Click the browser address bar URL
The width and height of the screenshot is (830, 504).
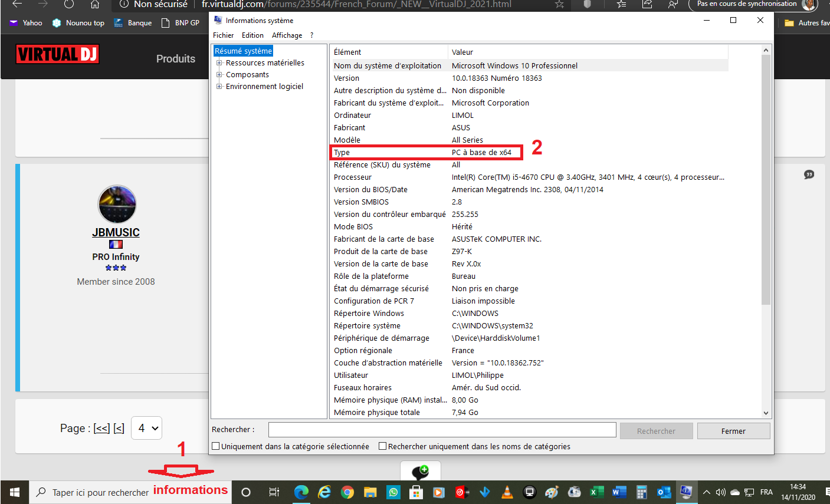(356, 4)
